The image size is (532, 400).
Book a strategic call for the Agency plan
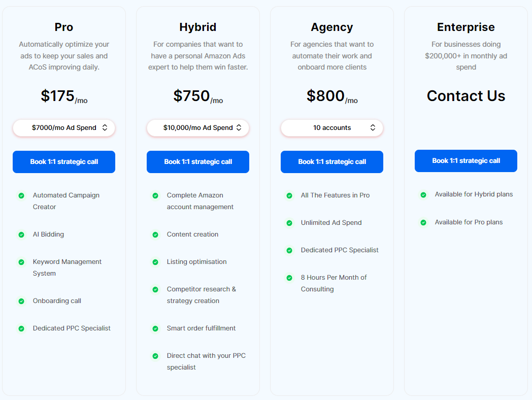332,162
